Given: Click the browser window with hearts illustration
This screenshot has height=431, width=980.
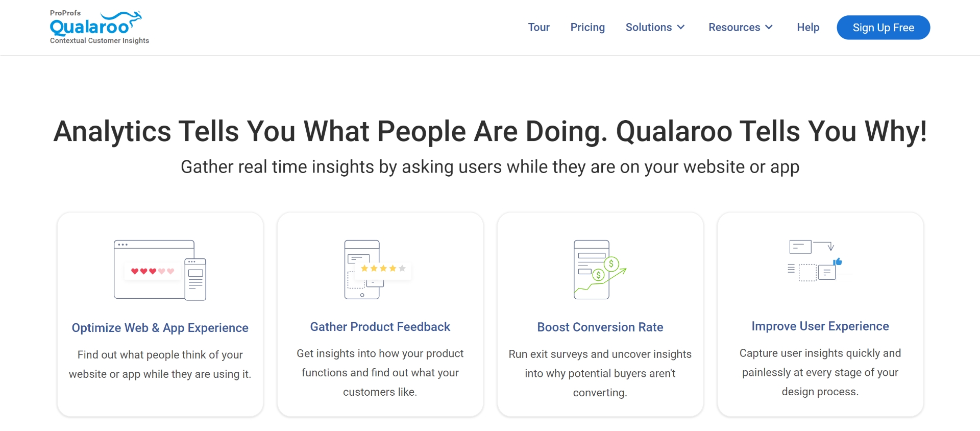Looking at the screenshot, I should tap(160, 270).
